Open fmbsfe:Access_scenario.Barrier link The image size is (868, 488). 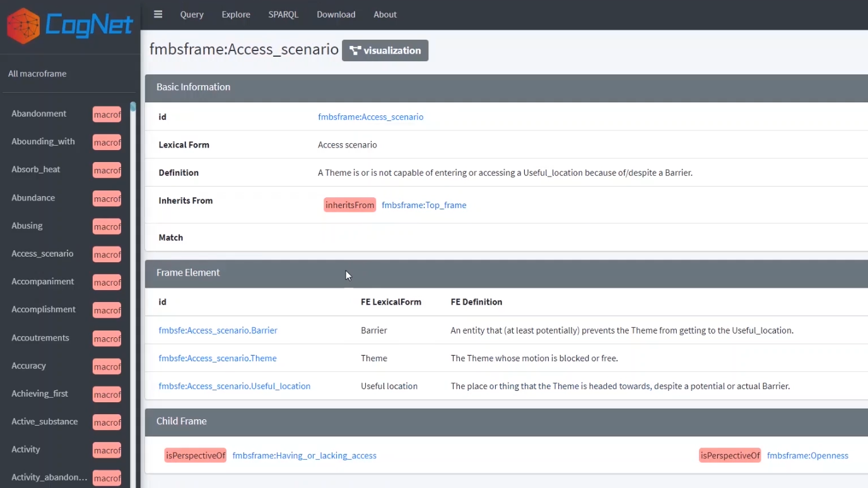218,330
